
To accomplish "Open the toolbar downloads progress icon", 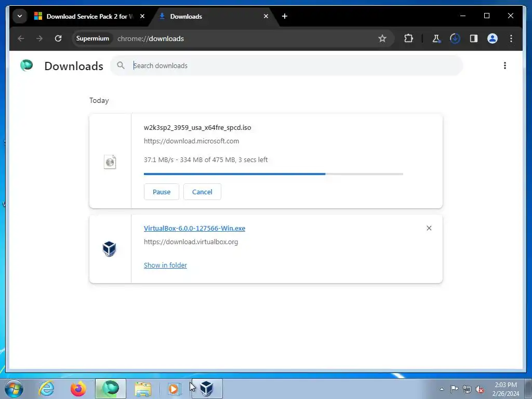I will point(455,38).
